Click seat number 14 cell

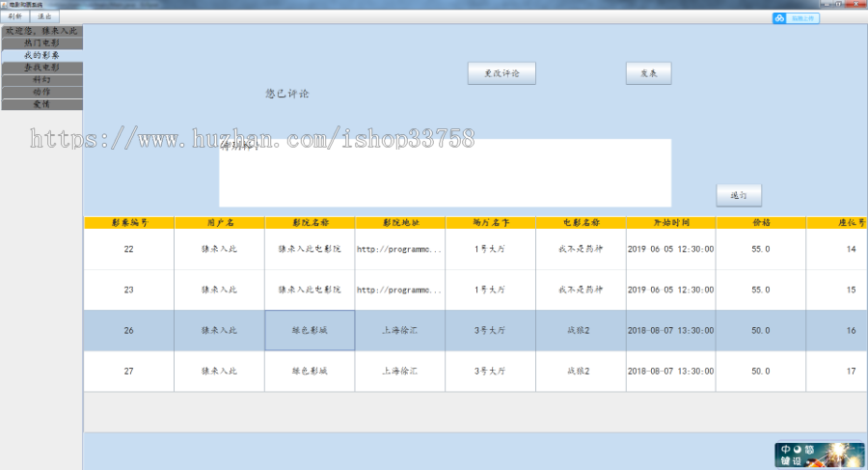(837, 249)
